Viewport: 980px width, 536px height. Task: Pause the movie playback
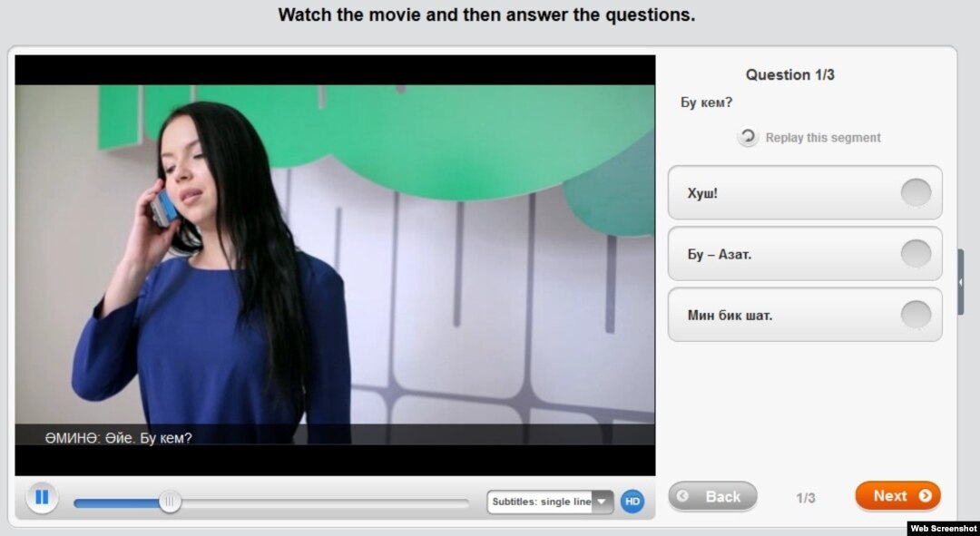[x=42, y=498]
